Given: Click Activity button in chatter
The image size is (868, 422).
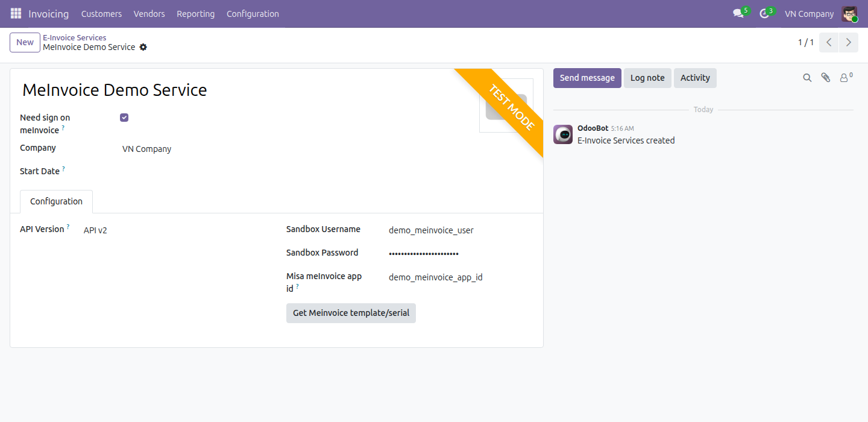Looking at the screenshot, I should [695, 78].
